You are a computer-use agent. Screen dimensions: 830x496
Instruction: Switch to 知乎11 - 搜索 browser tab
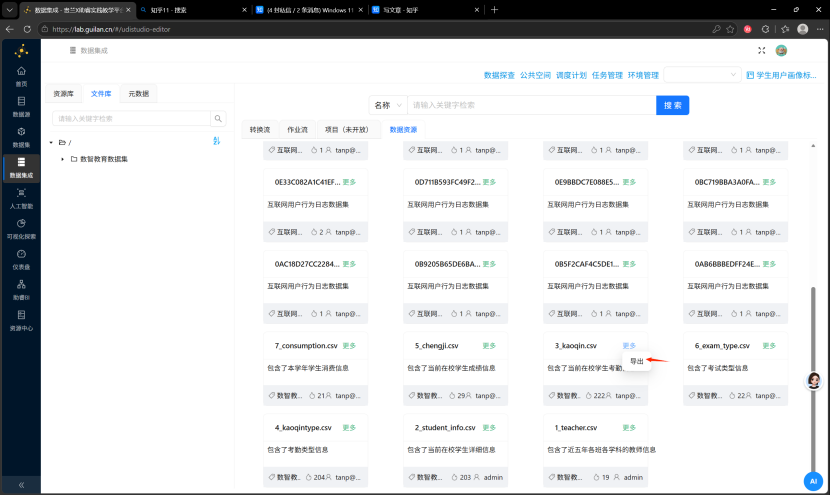192,10
